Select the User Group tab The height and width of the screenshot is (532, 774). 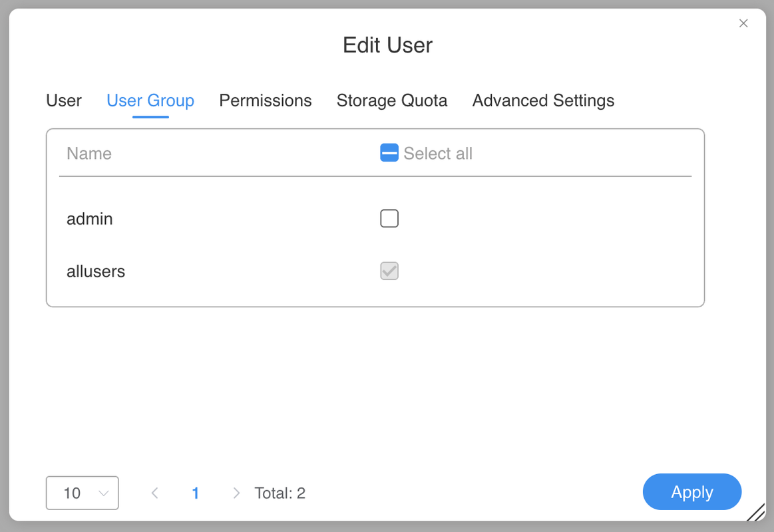[x=150, y=100]
